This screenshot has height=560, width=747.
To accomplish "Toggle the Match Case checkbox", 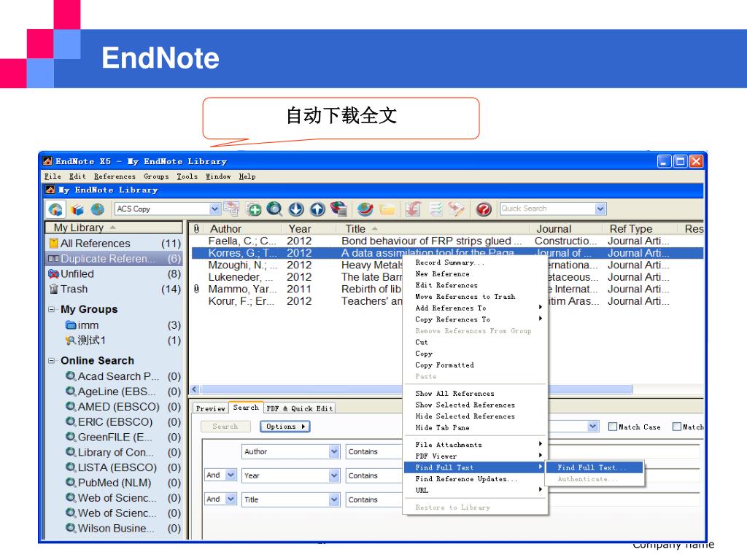I will click(613, 427).
